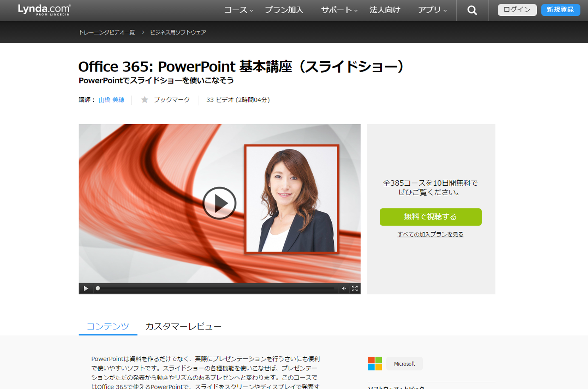
Task: Expand the アプリ dropdown menu
Action: click(x=432, y=10)
